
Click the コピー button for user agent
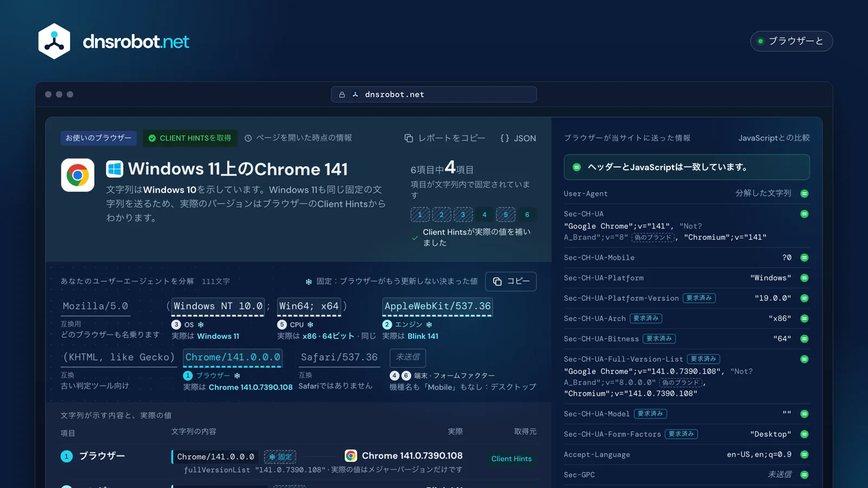pos(511,281)
